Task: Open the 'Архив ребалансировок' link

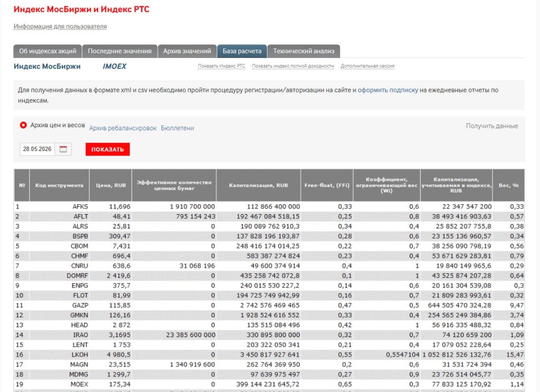Action: 123,128
